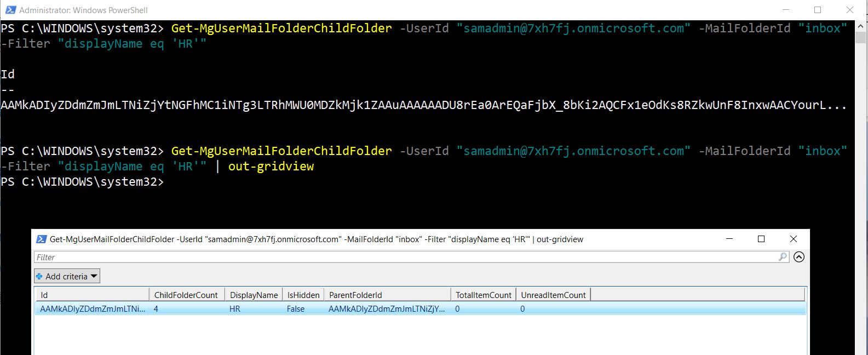Minimize the Administrator PowerShell window
The height and width of the screenshot is (355, 868).
[785, 10]
